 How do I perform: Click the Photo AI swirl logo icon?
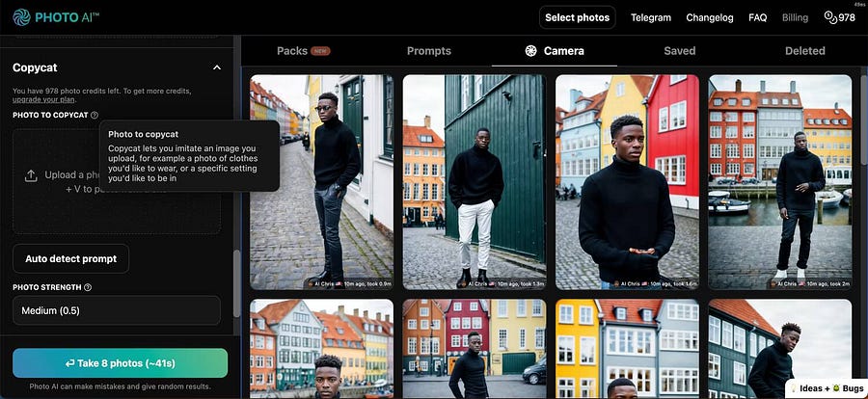[x=21, y=17]
